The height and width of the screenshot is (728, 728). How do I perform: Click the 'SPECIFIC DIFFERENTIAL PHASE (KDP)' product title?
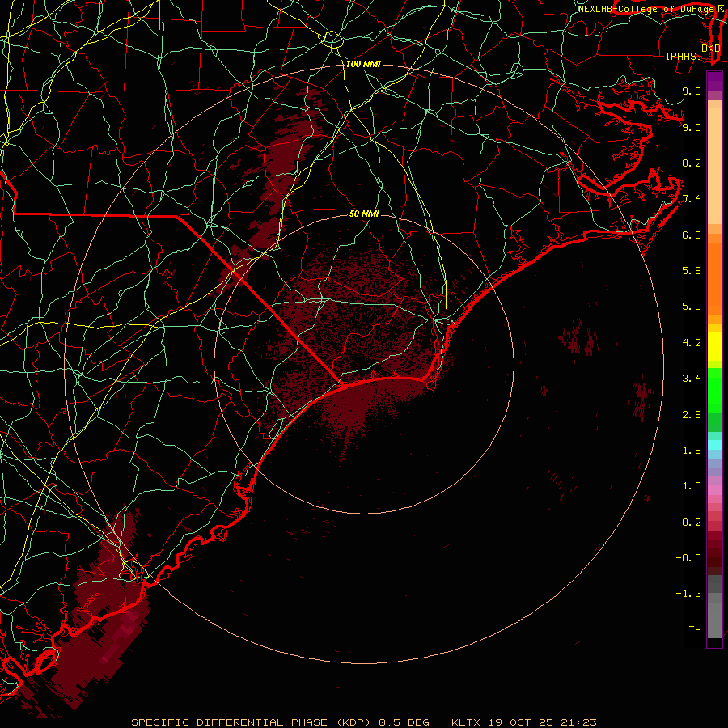tap(251, 722)
